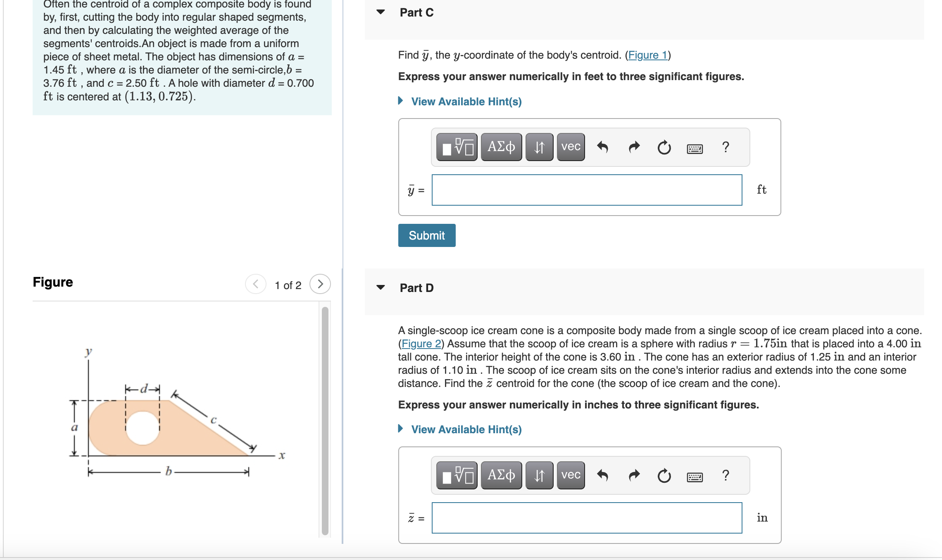Click the Submit button for Part C
This screenshot has width=942, height=560.
click(x=426, y=235)
